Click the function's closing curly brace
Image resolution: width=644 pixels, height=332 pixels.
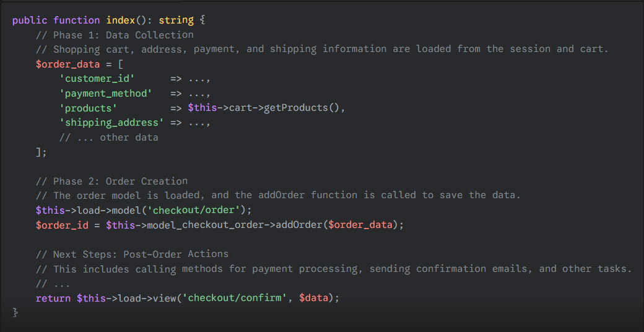pos(15,313)
